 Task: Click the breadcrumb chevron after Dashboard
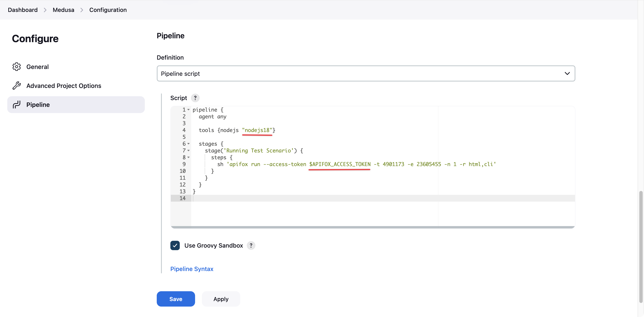coord(45,10)
